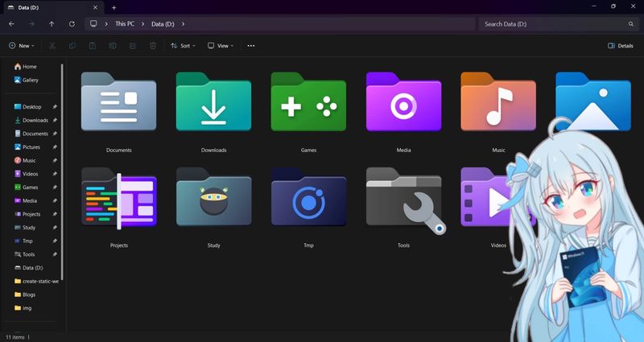The width and height of the screenshot is (644, 342).
Task: Open the Music folder with note icon
Action: click(x=498, y=103)
